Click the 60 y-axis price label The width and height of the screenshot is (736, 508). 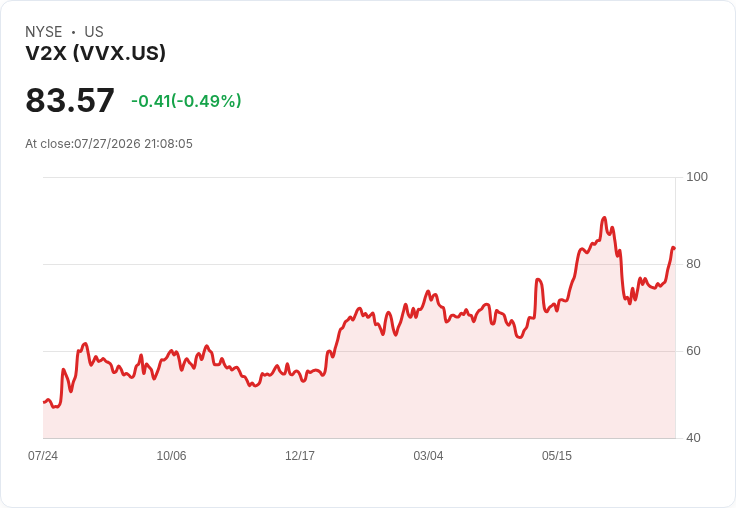[693, 351]
